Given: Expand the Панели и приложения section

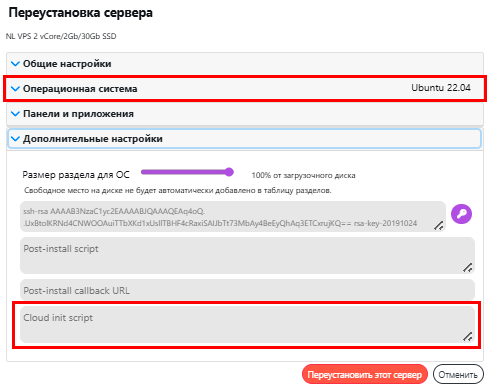Looking at the screenshot, I should click(245, 114).
